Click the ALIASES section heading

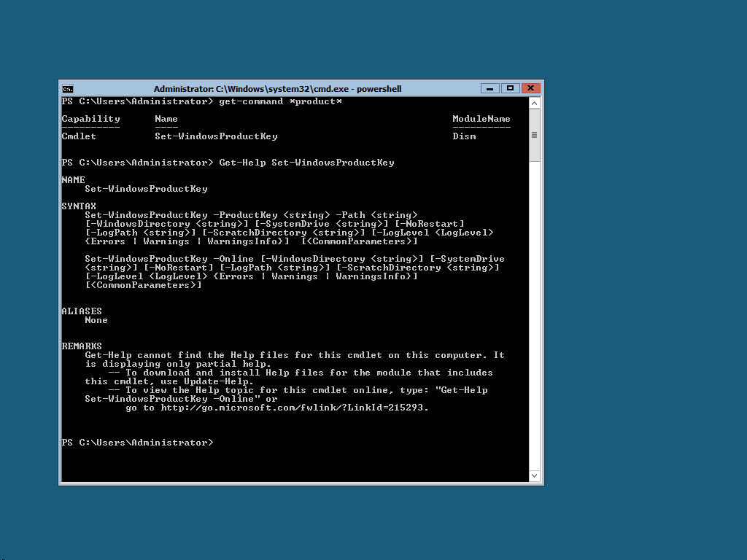coord(82,311)
